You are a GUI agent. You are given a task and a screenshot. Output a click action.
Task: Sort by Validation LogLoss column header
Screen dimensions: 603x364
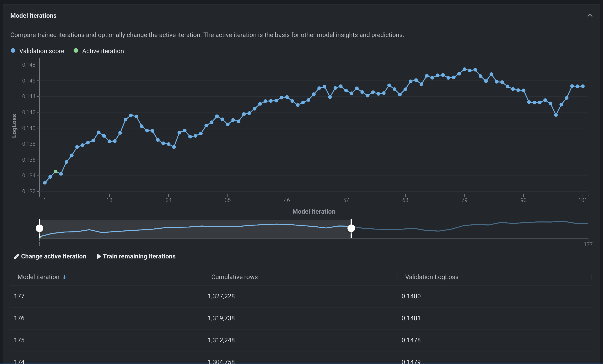[x=431, y=277]
